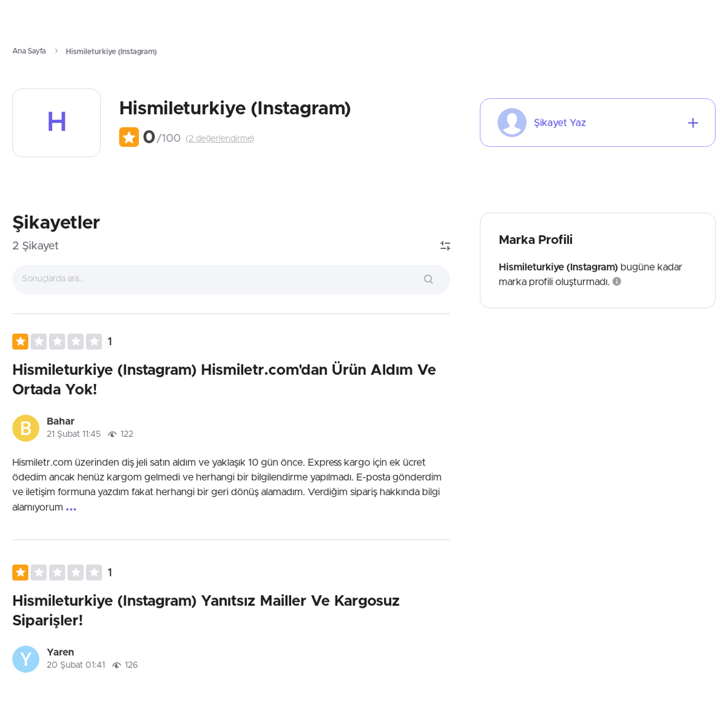Click the view count eye icon by 122
728x728 pixels.
(x=112, y=434)
